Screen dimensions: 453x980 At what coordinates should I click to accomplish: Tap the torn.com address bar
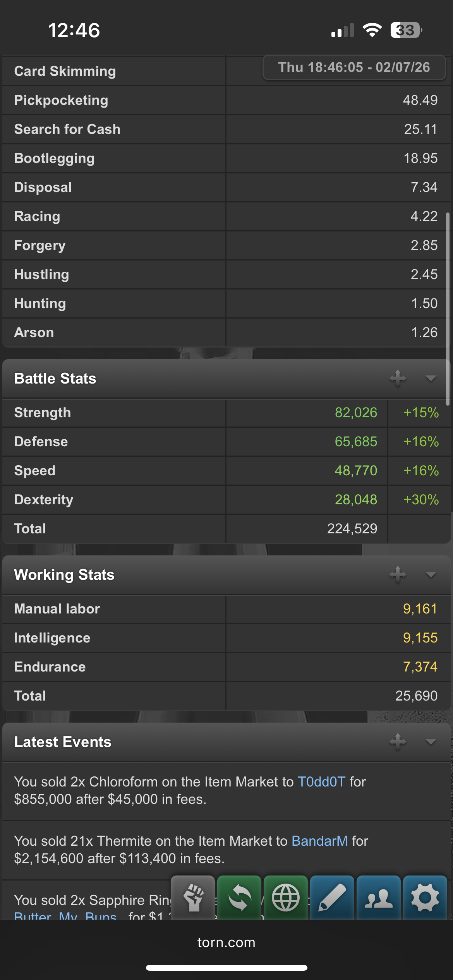tap(226, 942)
